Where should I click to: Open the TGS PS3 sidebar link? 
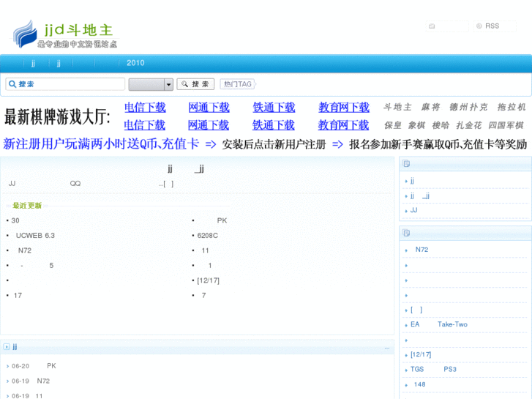tap(433, 369)
